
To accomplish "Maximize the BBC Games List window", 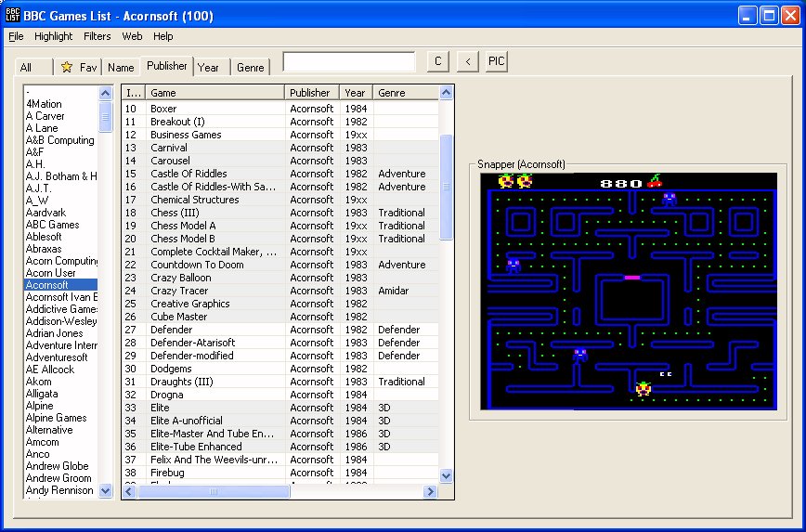I will tap(770, 16).
